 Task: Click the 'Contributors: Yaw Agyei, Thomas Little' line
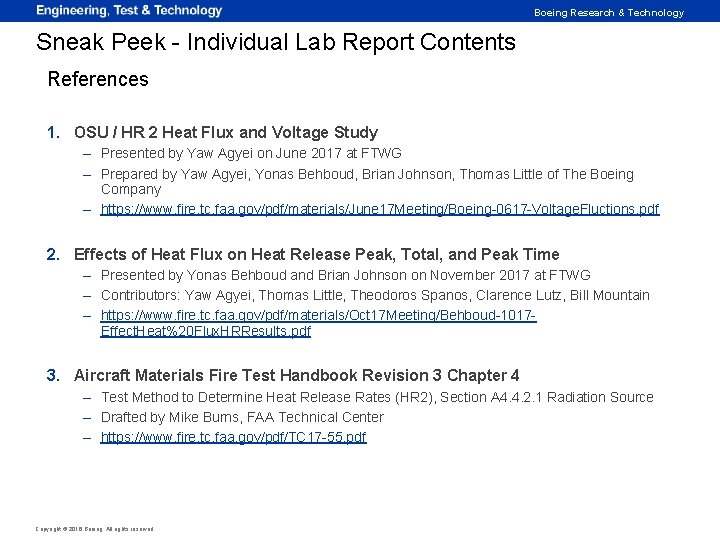[x=375, y=295]
